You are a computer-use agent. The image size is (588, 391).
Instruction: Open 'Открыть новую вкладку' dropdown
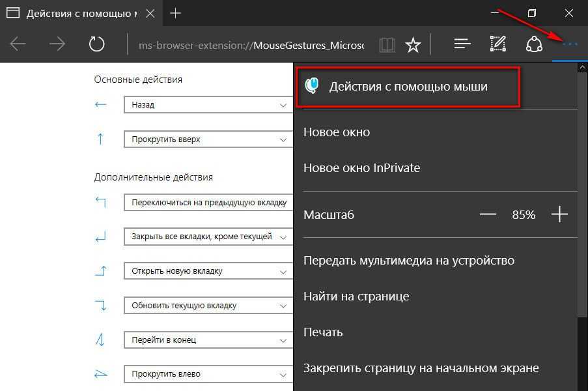click(x=208, y=271)
